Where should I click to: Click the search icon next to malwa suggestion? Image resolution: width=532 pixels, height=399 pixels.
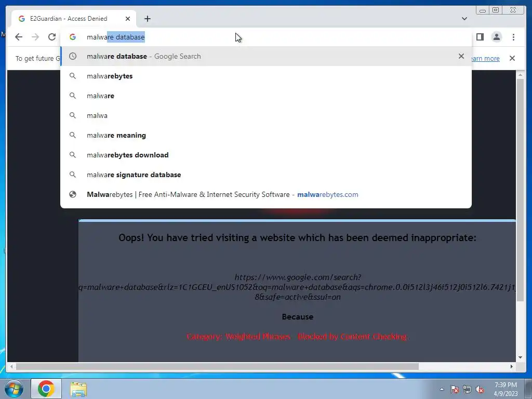(x=73, y=115)
